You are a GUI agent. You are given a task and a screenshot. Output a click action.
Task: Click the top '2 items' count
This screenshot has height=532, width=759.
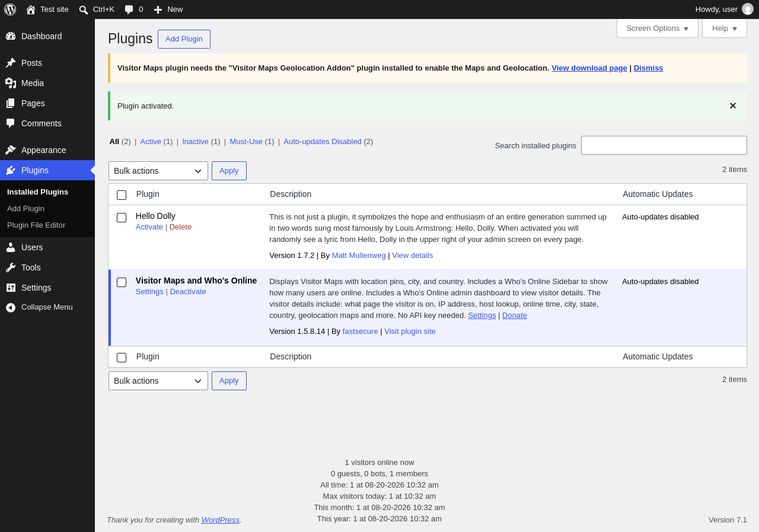click(x=735, y=169)
